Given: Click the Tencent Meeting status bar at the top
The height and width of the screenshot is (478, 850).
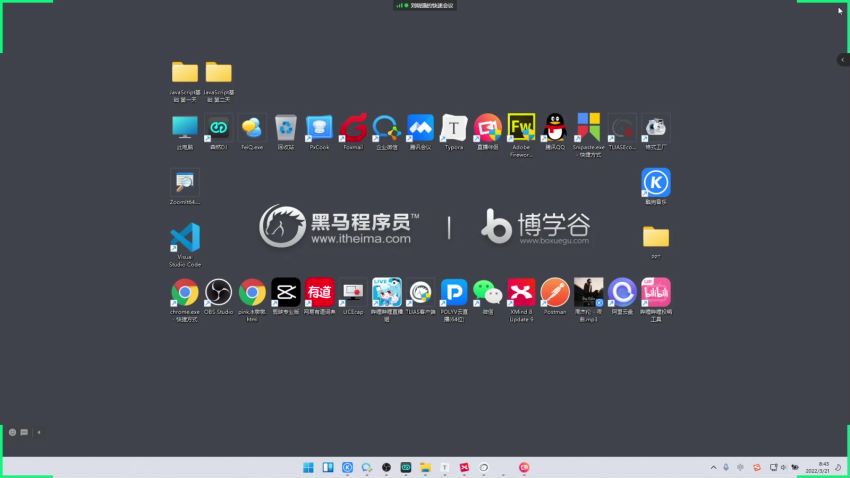Looking at the screenshot, I should (425, 5).
